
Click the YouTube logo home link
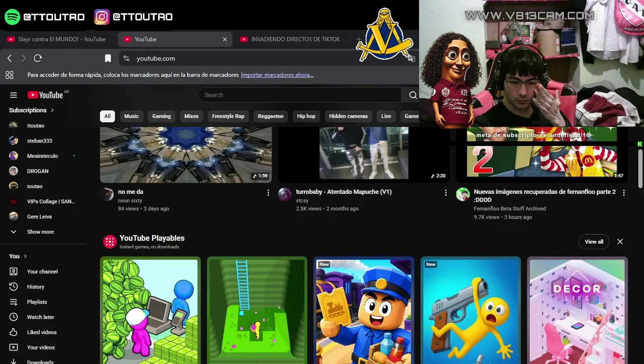click(45, 95)
